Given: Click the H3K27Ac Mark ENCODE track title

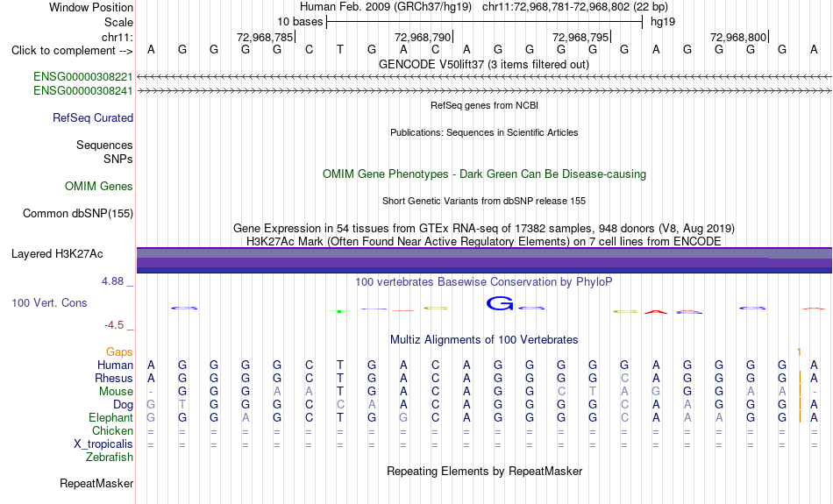Looking at the screenshot, I should click(484, 242).
